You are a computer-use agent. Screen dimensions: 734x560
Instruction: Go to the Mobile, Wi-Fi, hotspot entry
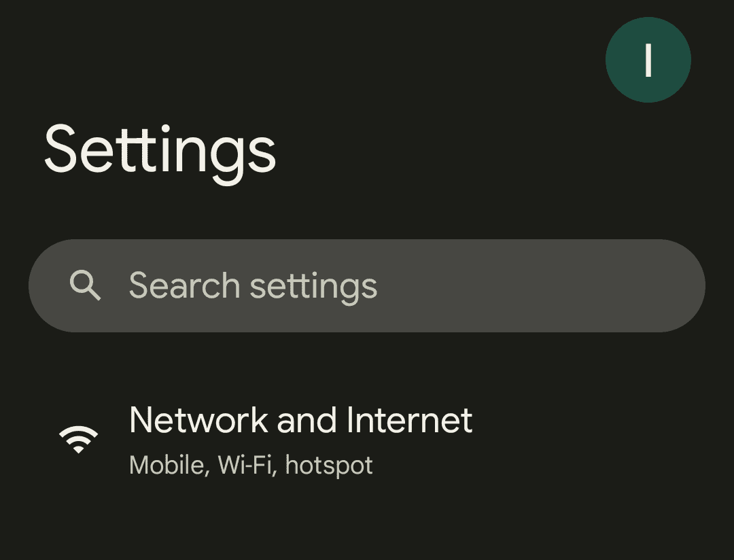251,466
